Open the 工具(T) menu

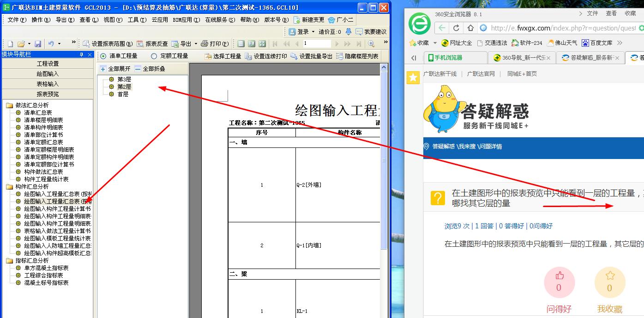point(137,20)
